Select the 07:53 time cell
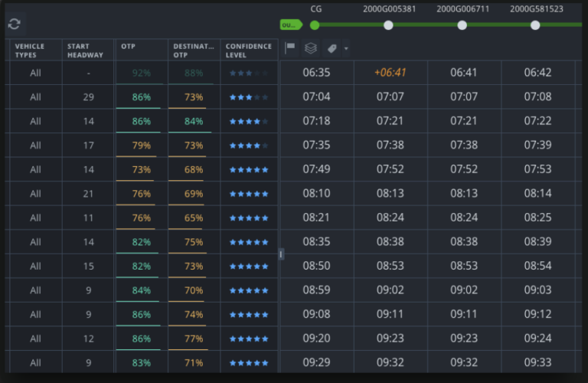The width and height of the screenshot is (588, 383). 537,169
